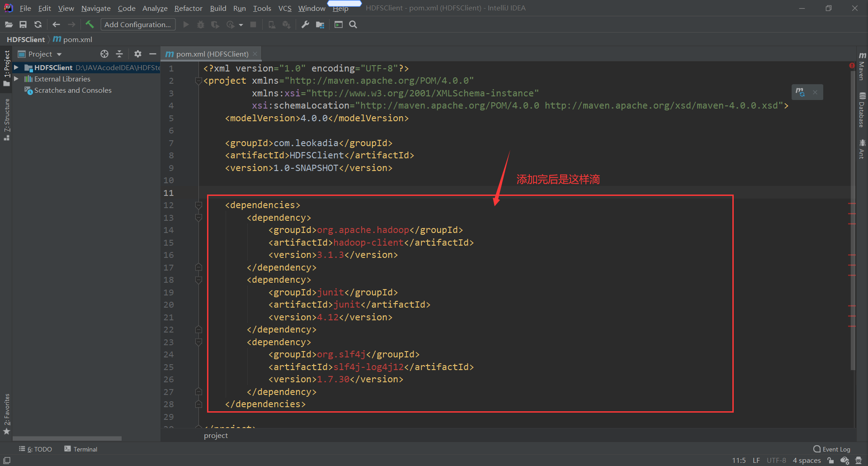868x466 pixels.
Task: Collapse the project element fold arrow at line 2
Action: coord(198,81)
